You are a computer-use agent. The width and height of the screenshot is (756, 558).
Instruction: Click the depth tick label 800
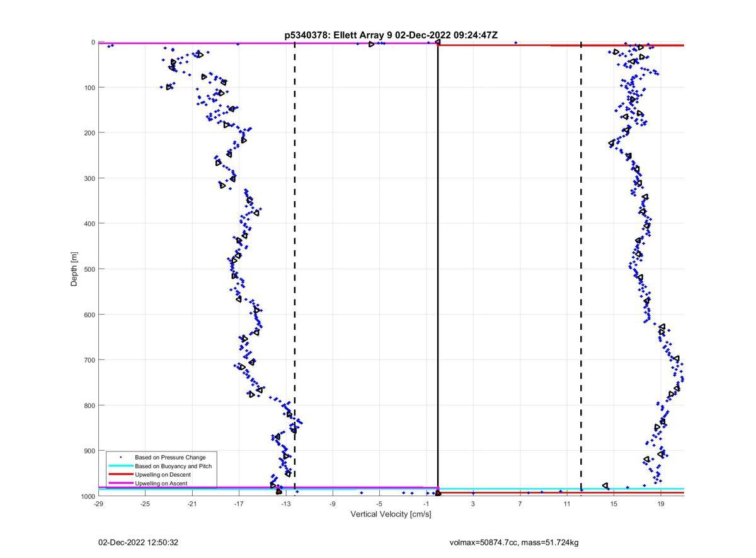pyautogui.click(x=89, y=405)
